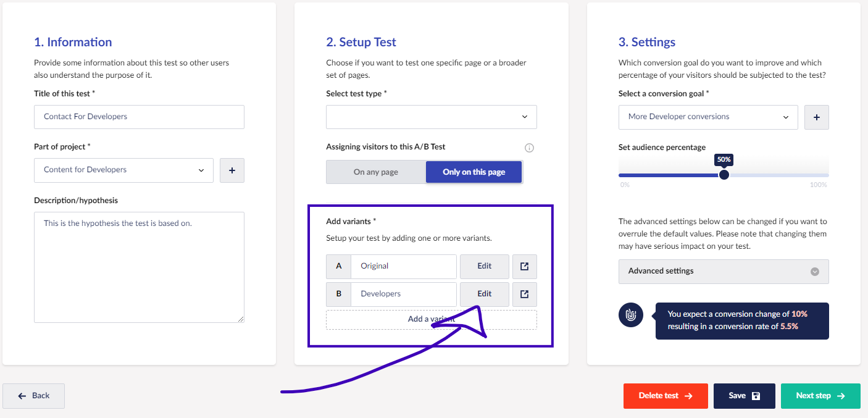Image resolution: width=868 pixels, height=418 pixels.
Task: Select the 'Only on this page' option
Action: 474,172
